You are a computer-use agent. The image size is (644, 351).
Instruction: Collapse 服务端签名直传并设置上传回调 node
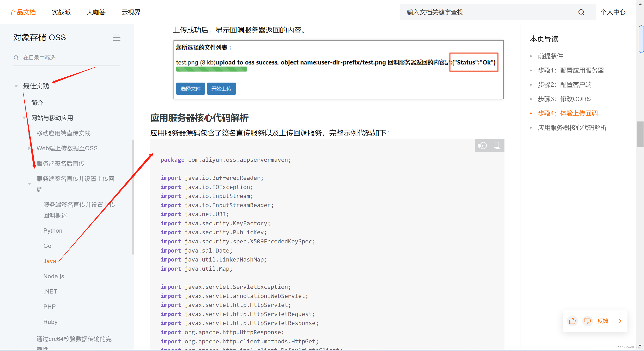point(30,184)
